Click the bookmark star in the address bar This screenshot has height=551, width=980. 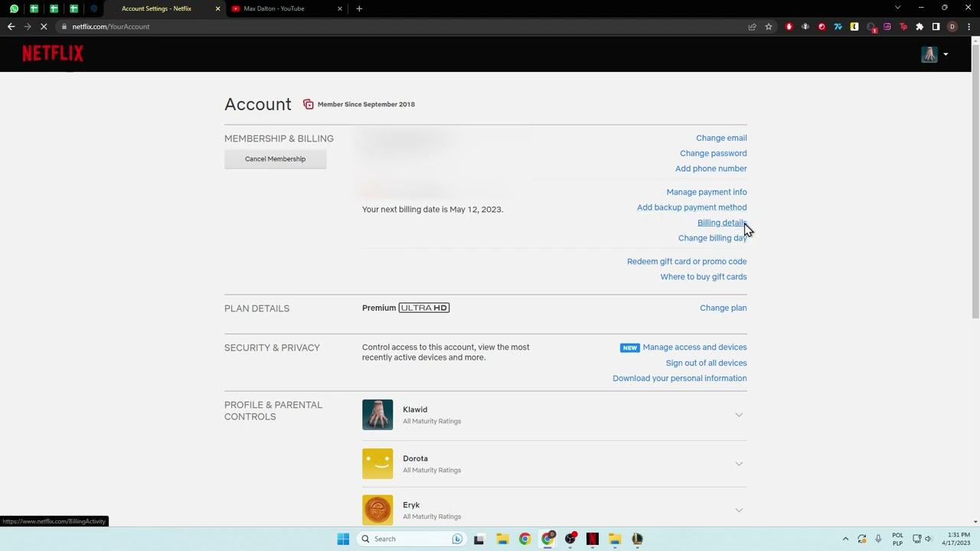769,26
